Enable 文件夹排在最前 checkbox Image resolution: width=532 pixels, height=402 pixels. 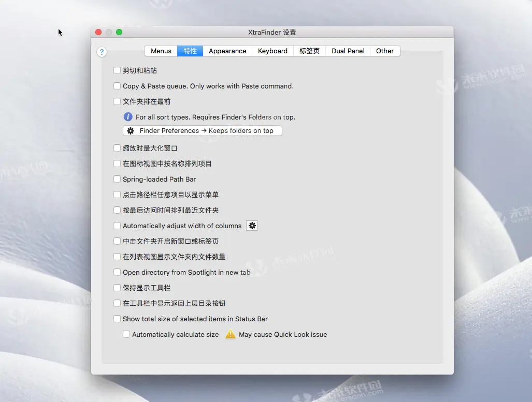pos(117,101)
